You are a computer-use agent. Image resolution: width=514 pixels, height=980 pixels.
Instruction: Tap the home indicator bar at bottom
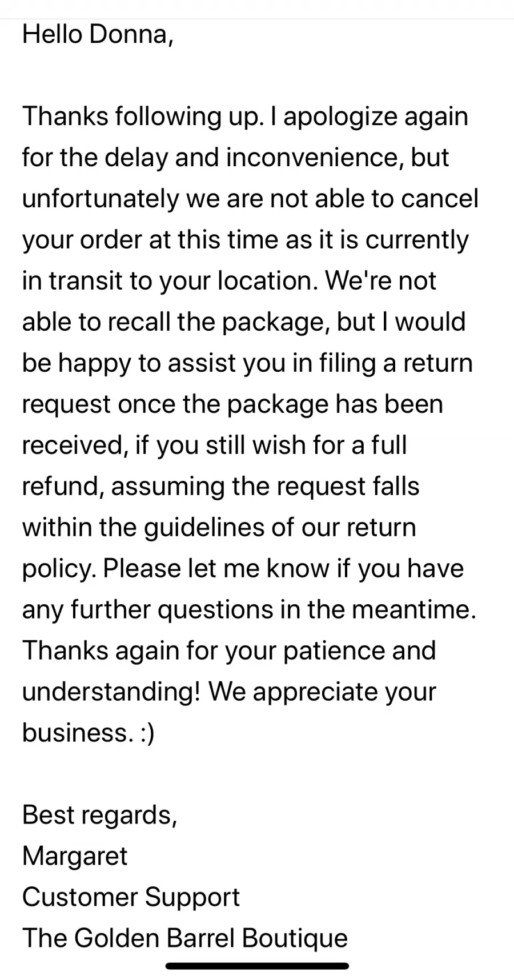tap(257, 966)
